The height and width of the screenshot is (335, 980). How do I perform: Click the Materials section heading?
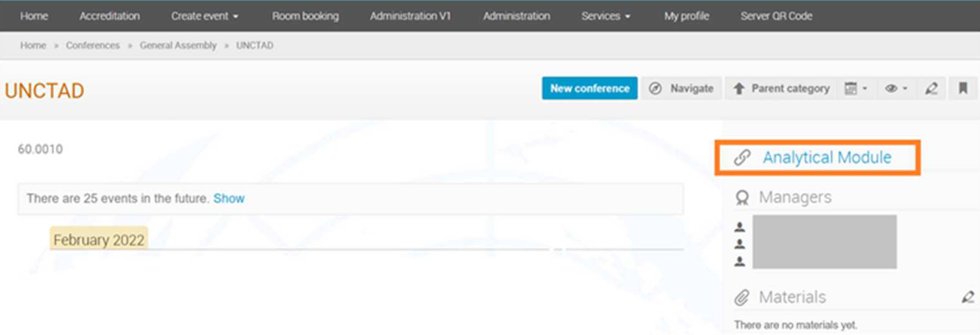tap(792, 297)
